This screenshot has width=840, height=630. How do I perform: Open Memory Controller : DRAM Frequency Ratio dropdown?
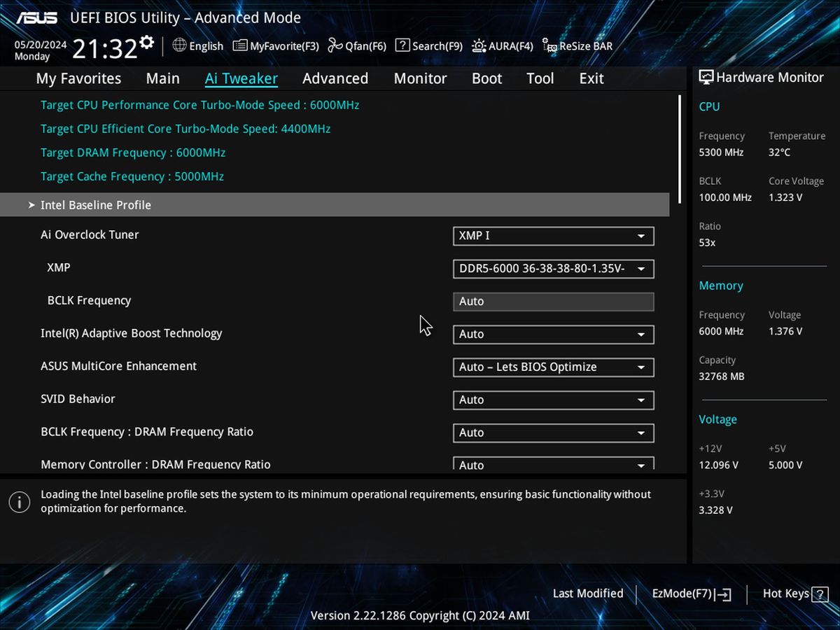(554, 464)
